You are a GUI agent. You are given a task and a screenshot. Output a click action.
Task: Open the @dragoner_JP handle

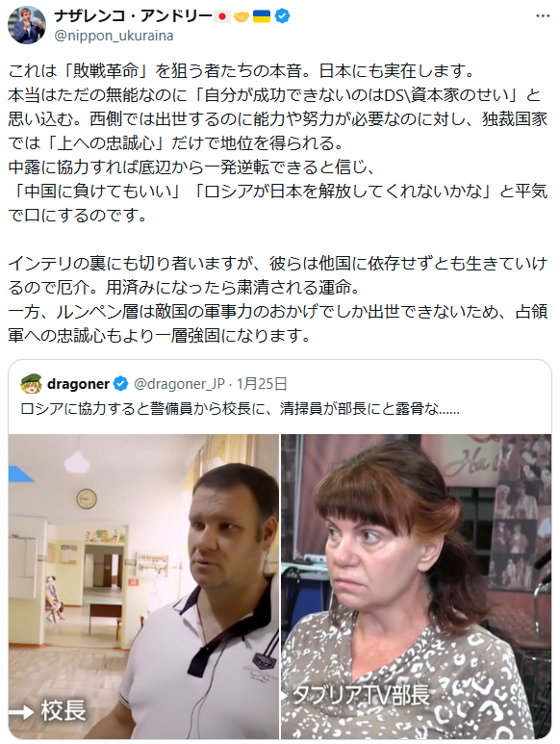(179, 383)
